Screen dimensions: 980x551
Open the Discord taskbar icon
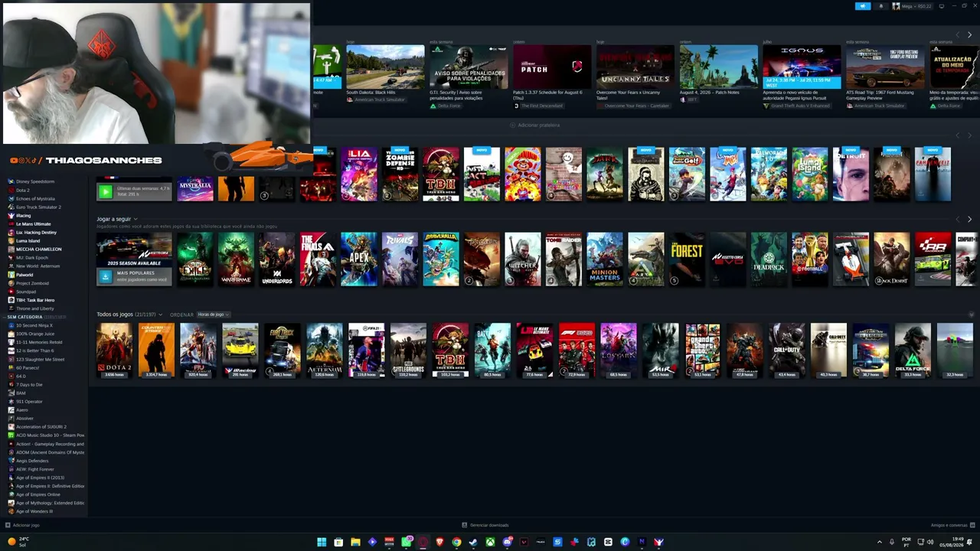click(507, 542)
